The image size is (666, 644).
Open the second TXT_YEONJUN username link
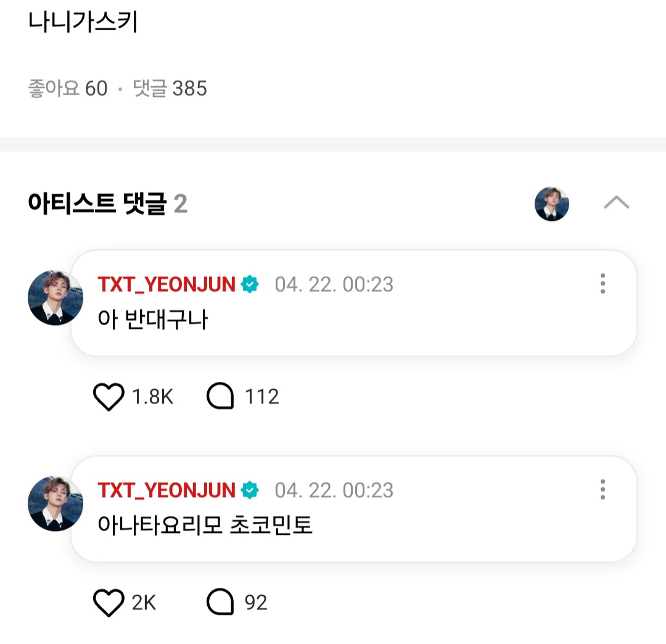click(166, 490)
